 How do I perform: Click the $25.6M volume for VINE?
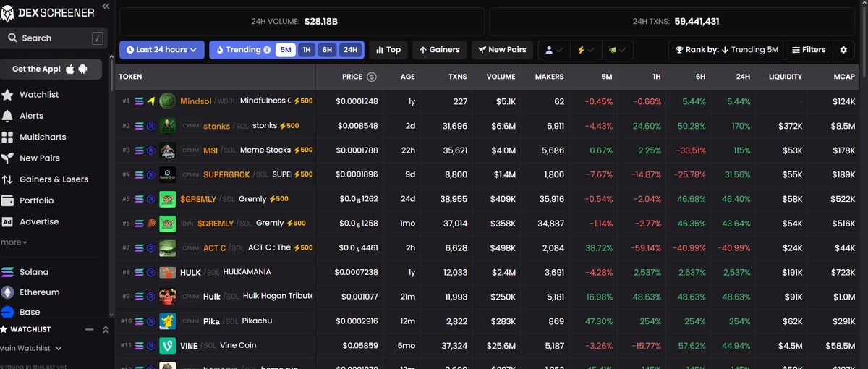[501, 346]
